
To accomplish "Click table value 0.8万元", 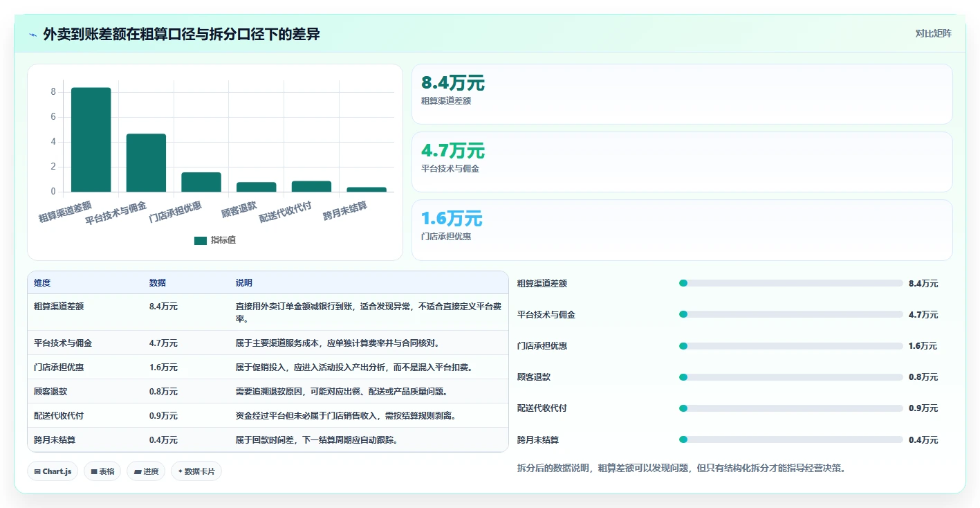I will pos(163,391).
